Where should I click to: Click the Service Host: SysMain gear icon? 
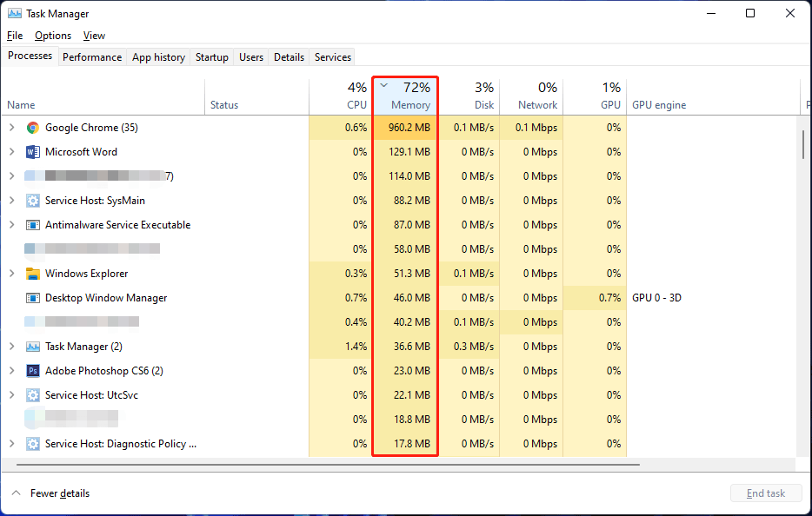coord(33,200)
